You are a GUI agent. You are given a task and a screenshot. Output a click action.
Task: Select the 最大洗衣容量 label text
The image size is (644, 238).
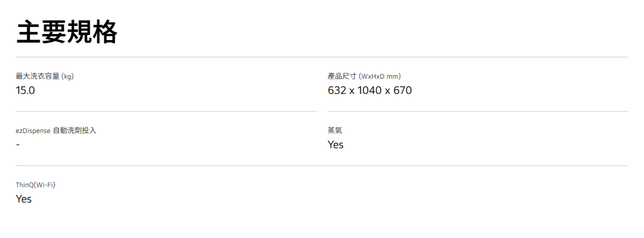(38, 77)
